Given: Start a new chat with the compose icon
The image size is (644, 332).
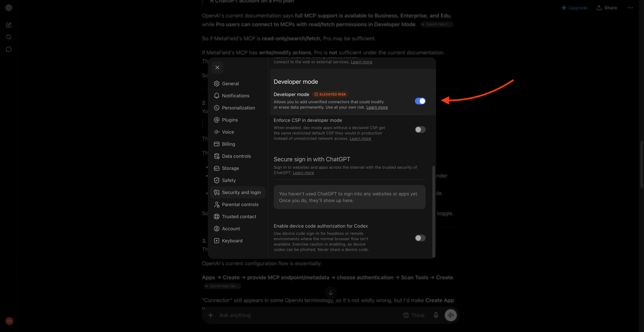Looking at the screenshot, I should [9, 25].
